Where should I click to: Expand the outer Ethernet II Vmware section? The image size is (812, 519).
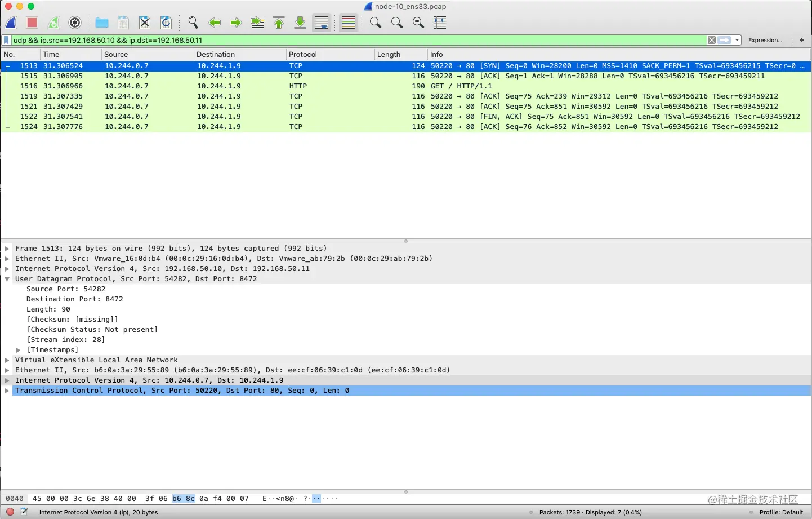coord(7,259)
